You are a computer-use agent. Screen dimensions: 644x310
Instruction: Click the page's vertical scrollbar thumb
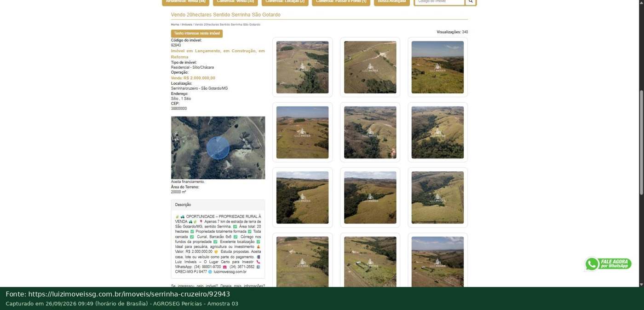point(641,142)
